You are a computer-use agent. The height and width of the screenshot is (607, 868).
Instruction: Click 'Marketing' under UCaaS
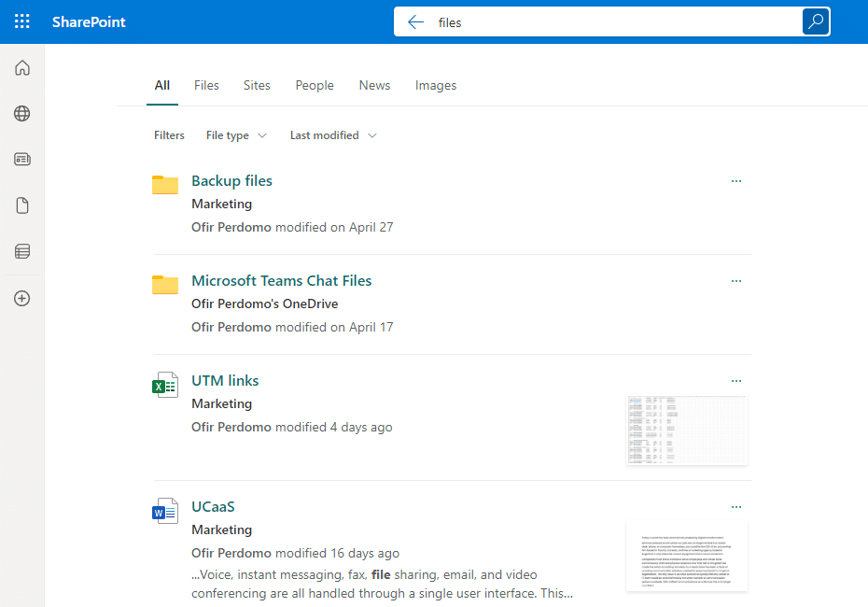[221, 530]
